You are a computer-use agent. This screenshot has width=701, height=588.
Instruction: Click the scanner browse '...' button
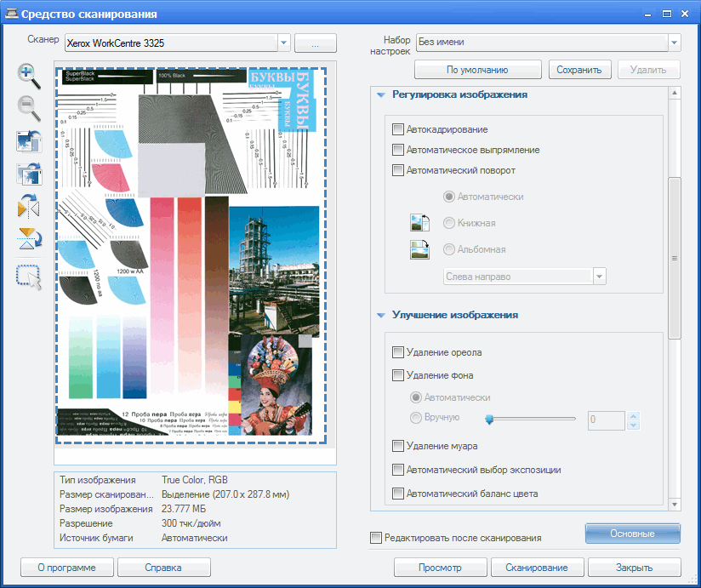click(315, 43)
